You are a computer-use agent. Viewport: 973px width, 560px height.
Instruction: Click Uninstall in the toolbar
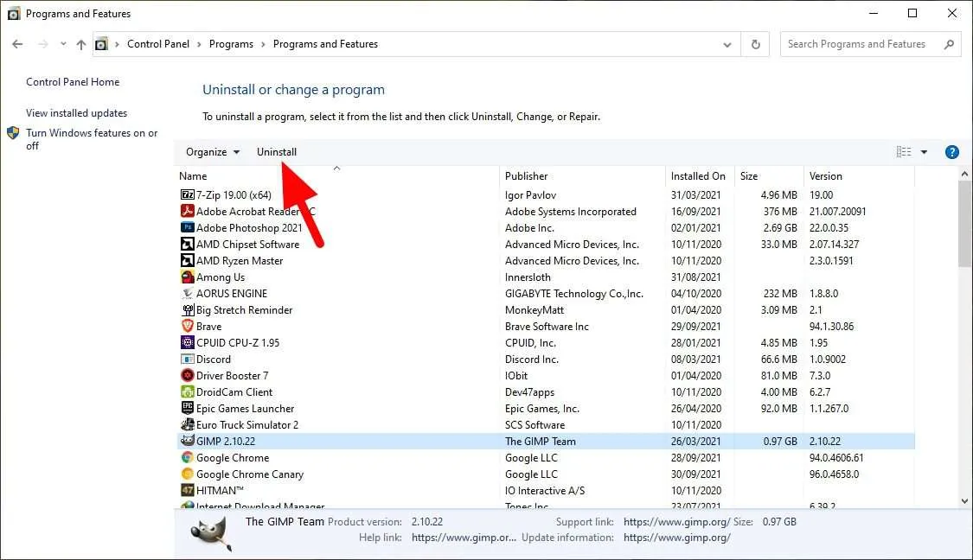click(x=277, y=152)
